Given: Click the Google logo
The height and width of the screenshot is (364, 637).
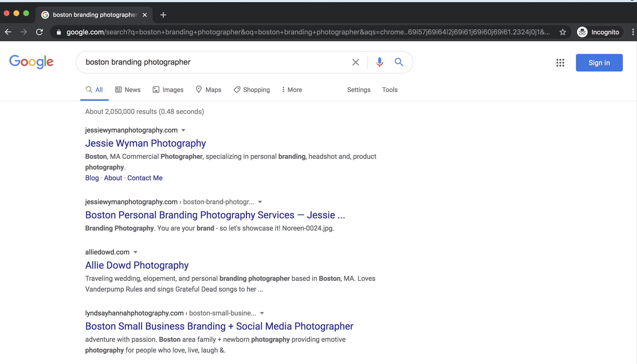Looking at the screenshot, I should [x=31, y=62].
